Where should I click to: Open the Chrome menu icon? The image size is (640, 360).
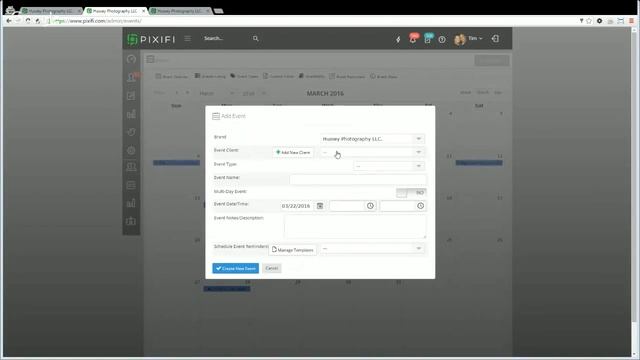(631, 21)
